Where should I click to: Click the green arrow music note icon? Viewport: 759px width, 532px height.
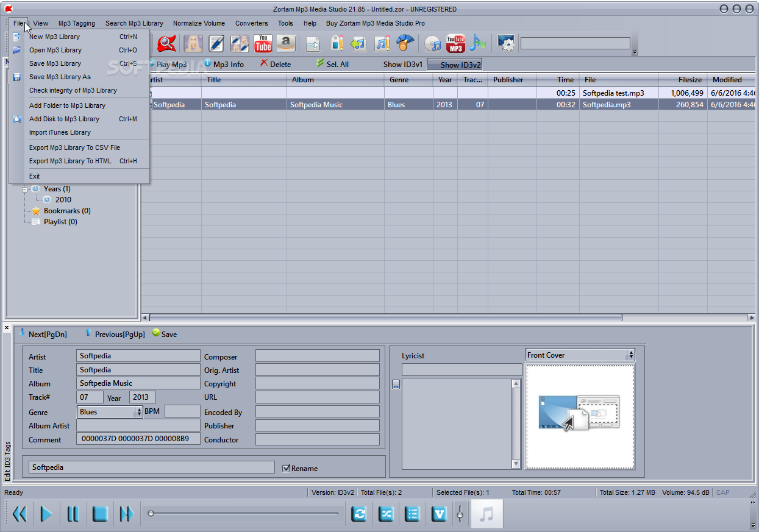358,43
